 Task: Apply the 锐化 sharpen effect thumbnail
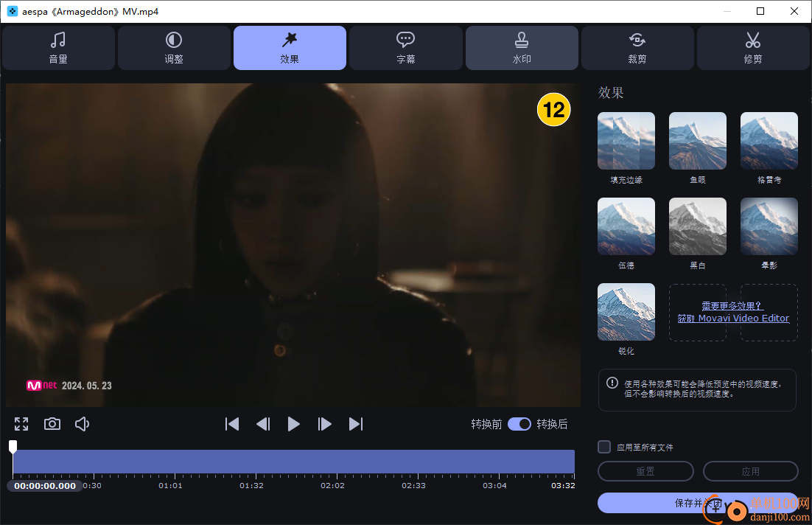626,312
